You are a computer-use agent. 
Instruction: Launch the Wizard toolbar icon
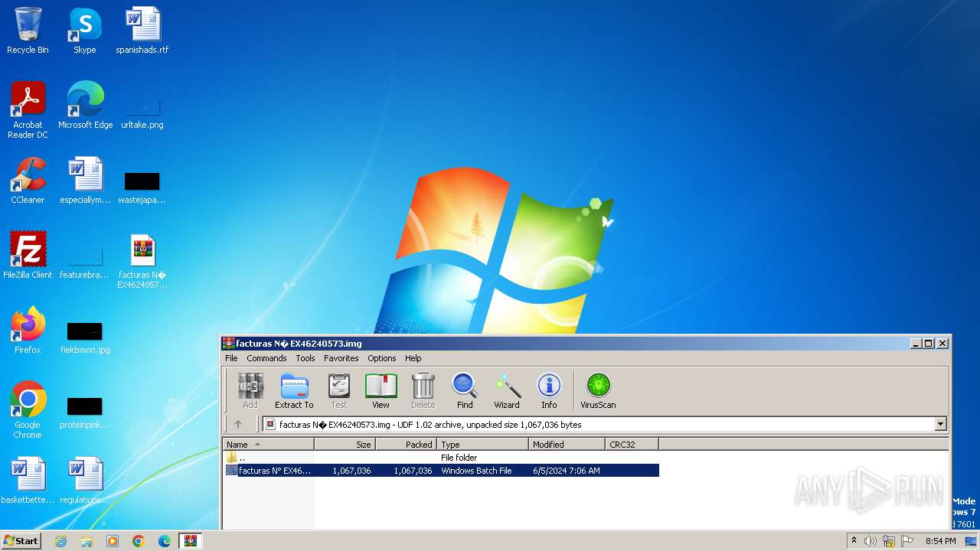tap(507, 391)
